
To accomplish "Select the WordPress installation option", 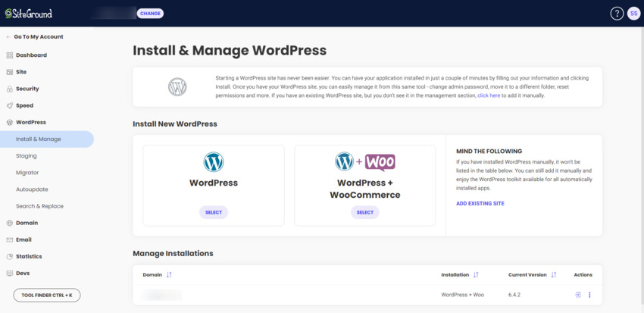I will (x=214, y=212).
